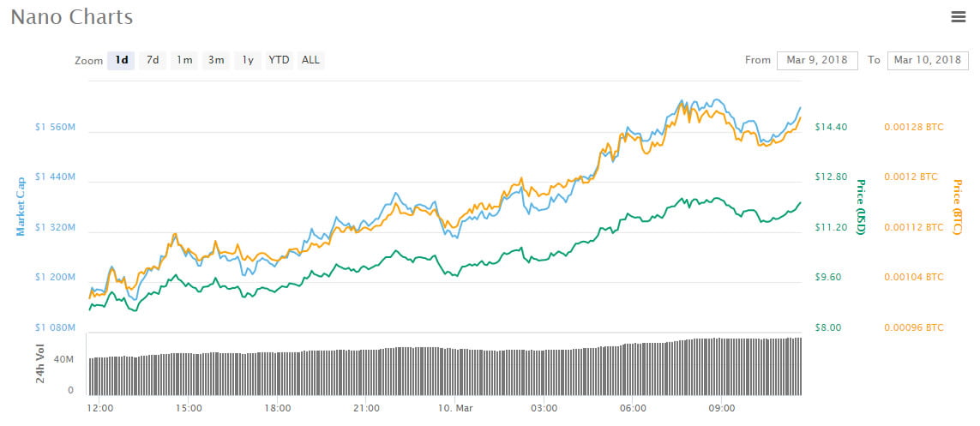
Task: Select the 06:00 time axis marker
Action: click(633, 409)
